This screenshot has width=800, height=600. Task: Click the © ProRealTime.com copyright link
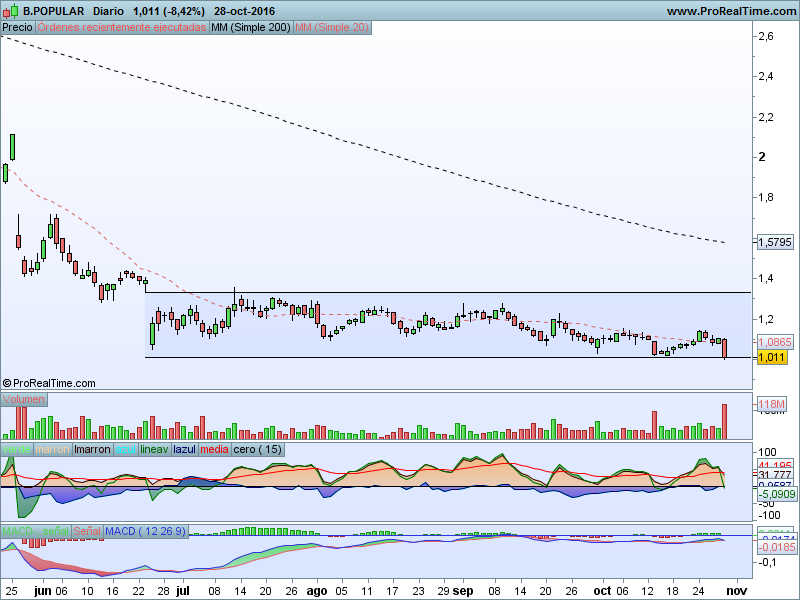(50, 383)
